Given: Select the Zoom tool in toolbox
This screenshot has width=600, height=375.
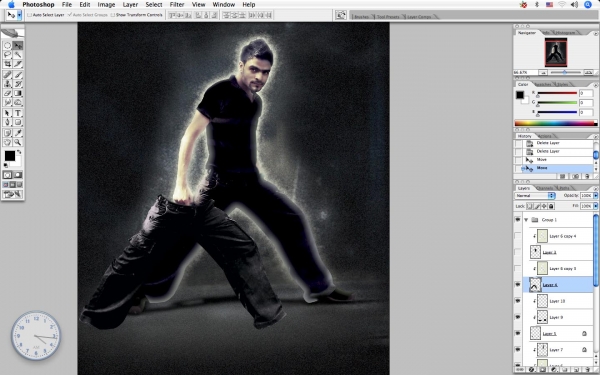Looking at the screenshot, I should tap(18, 142).
